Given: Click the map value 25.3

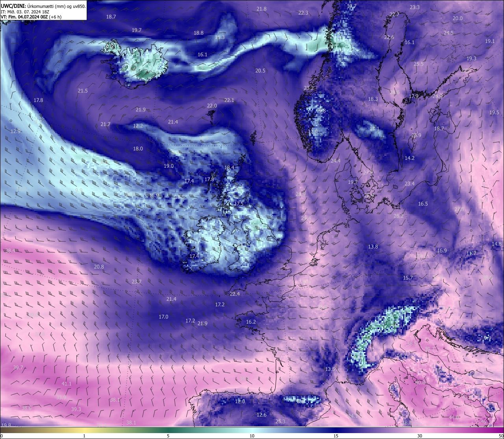Looking at the screenshot, I should tap(280, 421).
